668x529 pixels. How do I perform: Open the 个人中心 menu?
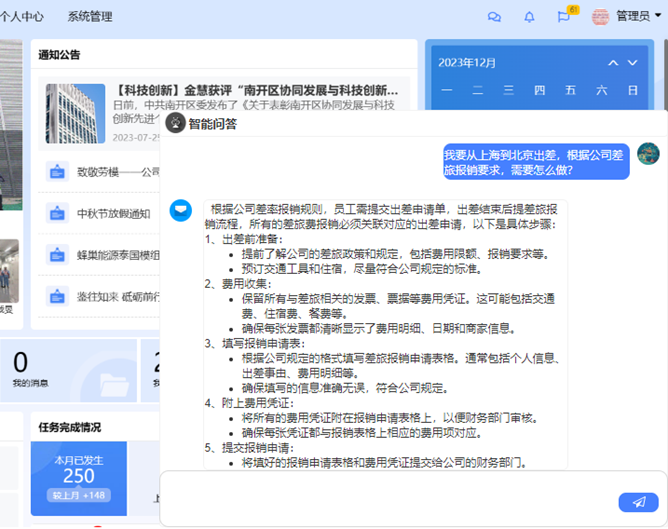pyautogui.click(x=22, y=17)
